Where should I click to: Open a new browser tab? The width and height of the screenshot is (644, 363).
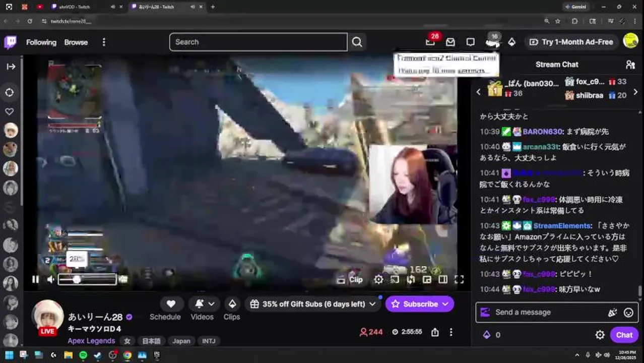point(213,7)
